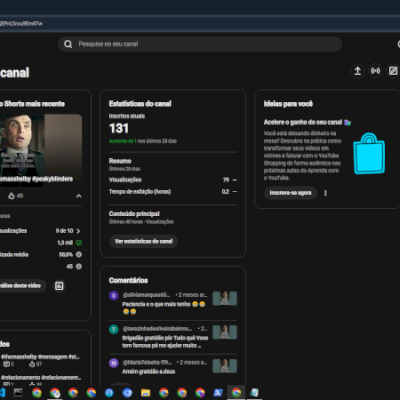Focus the 'Pesquise no seu canal' search field
The height and width of the screenshot is (400, 400).
point(200,44)
